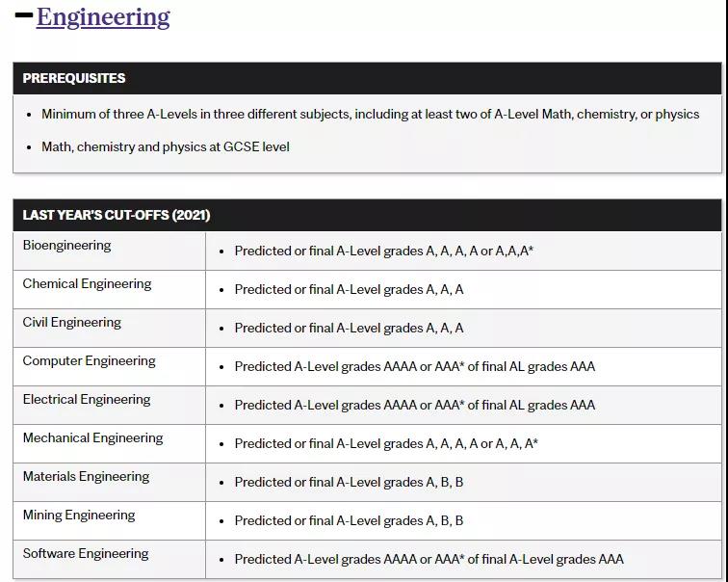Click Mining Engineering's A, B, B grades text
The width and height of the screenshot is (728, 582).
pyautogui.click(x=349, y=520)
